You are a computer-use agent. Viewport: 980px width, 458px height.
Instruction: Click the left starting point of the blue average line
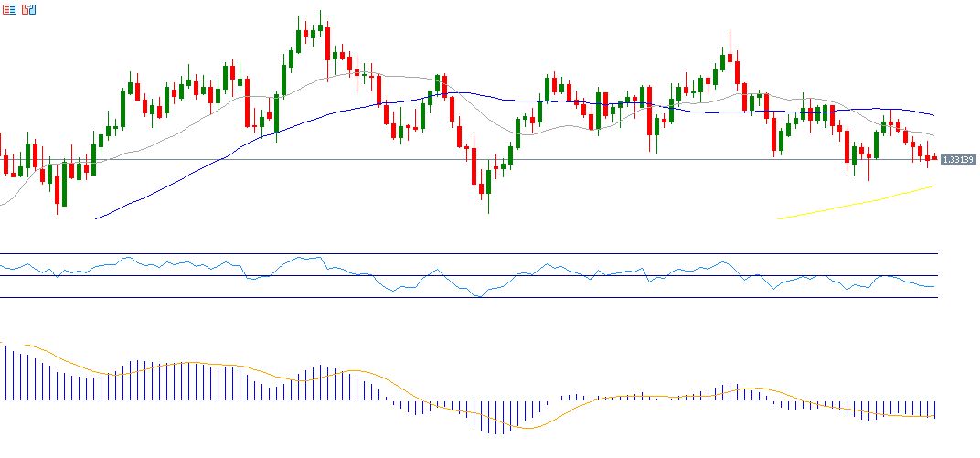[96, 218]
